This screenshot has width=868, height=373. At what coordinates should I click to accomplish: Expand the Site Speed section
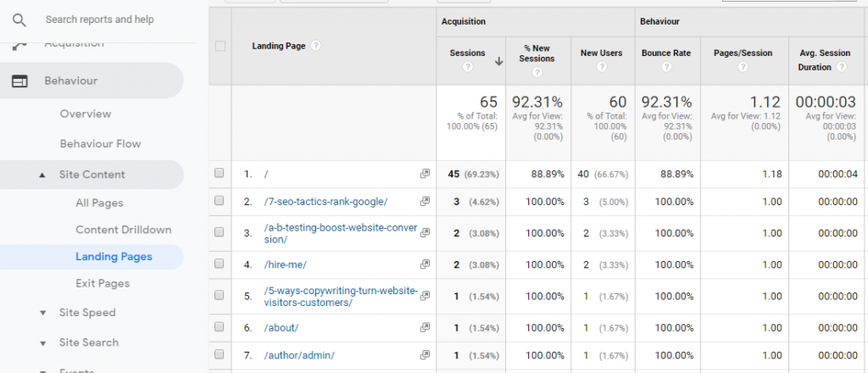pyautogui.click(x=42, y=313)
